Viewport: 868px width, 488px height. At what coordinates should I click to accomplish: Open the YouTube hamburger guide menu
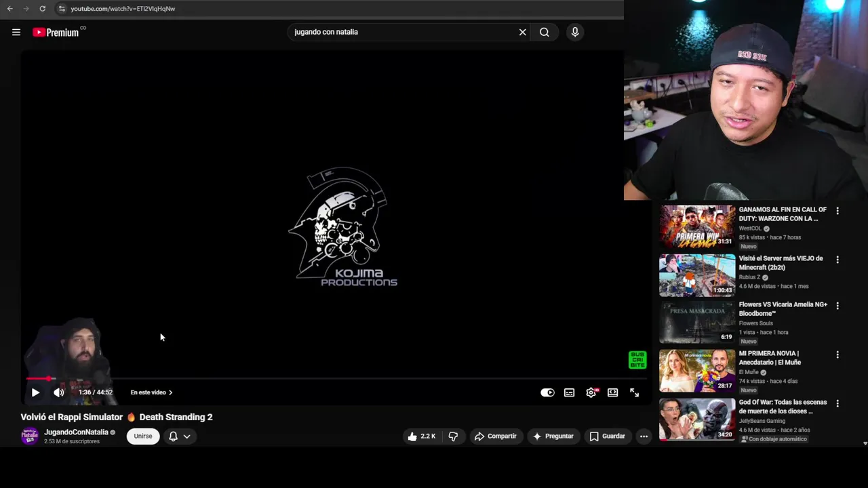16,32
